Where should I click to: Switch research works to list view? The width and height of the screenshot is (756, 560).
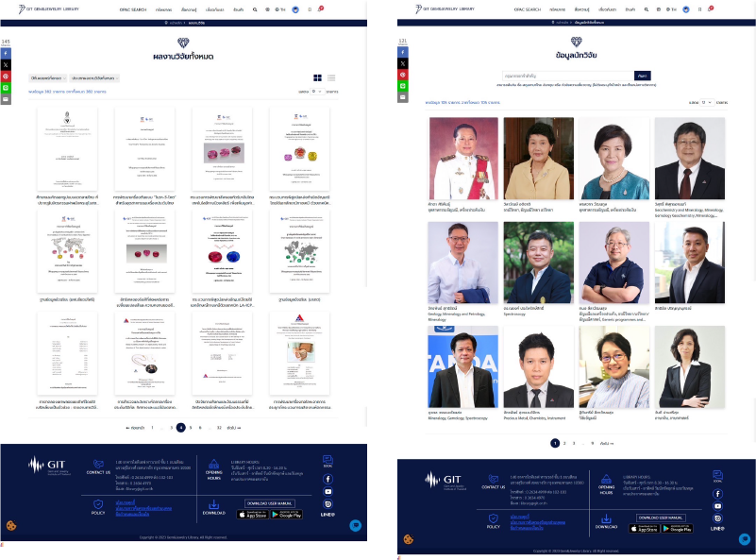click(331, 77)
